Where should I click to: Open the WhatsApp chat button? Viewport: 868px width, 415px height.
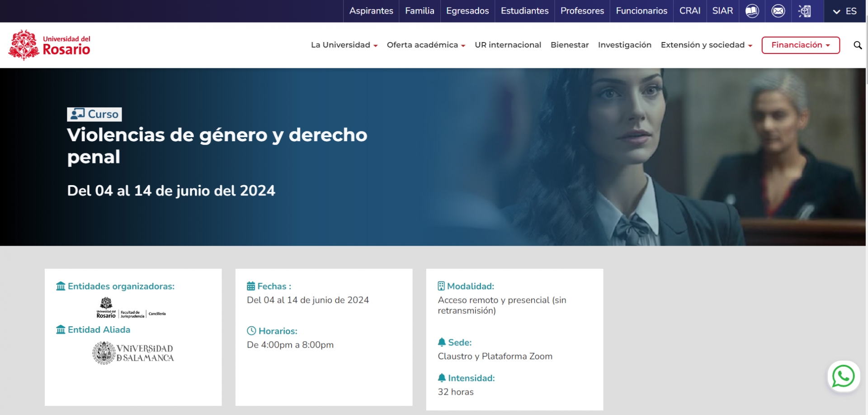click(x=843, y=376)
